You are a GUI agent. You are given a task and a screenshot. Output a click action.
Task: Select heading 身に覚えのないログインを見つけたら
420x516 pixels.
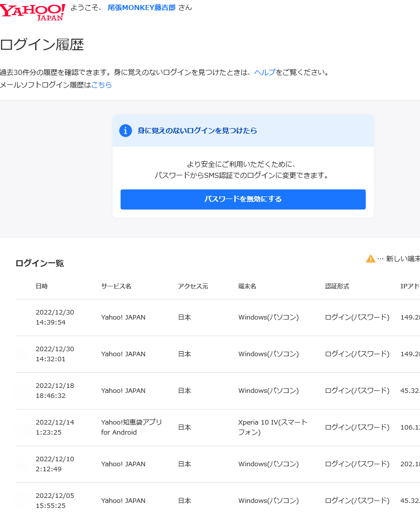click(197, 131)
